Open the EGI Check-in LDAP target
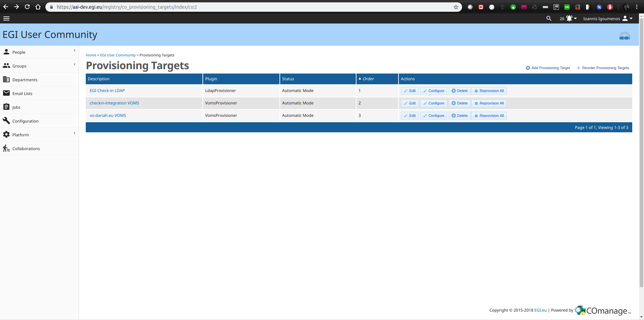The image size is (644, 320). tap(107, 91)
